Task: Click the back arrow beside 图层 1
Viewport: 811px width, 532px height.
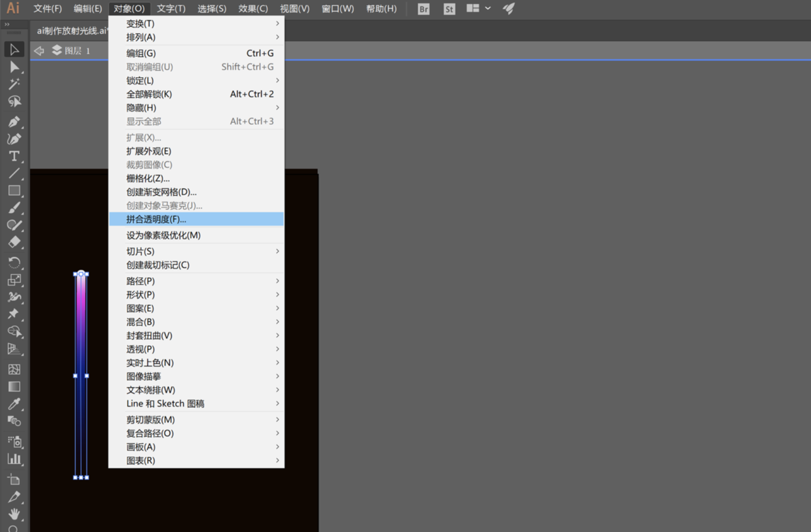Action: (x=39, y=50)
